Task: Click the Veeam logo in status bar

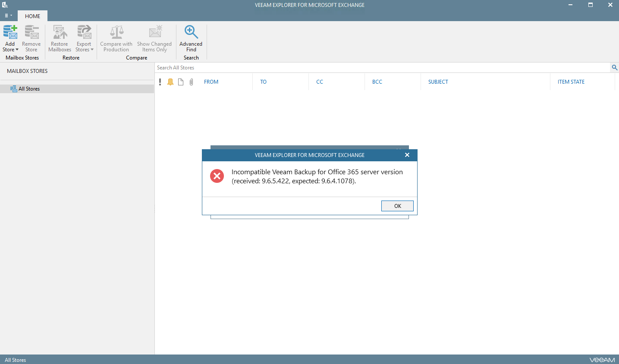Action: click(x=602, y=360)
